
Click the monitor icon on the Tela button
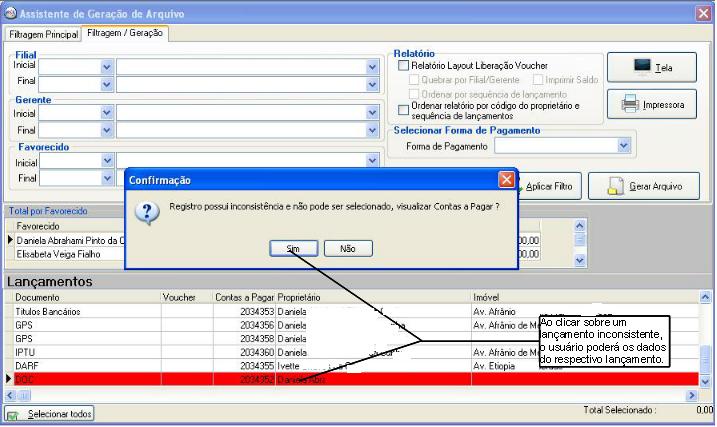point(642,66)
